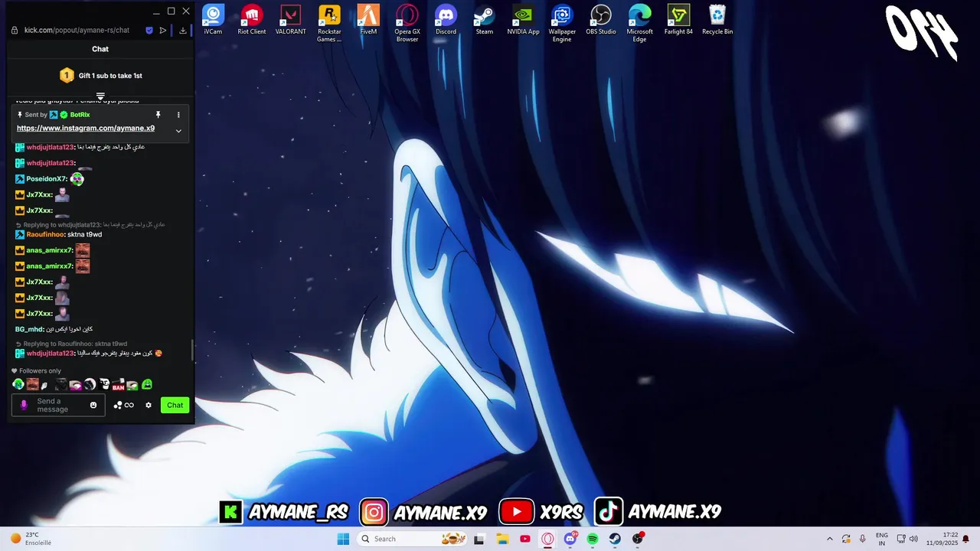
Task: Select the OBS Studio desktop shortcut
Action: 601,20
